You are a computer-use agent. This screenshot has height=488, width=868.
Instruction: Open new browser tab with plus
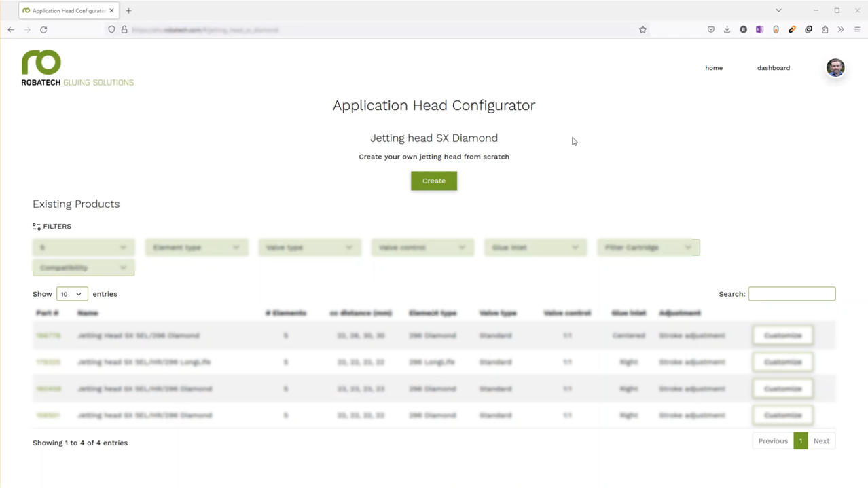tap(128, 11)
